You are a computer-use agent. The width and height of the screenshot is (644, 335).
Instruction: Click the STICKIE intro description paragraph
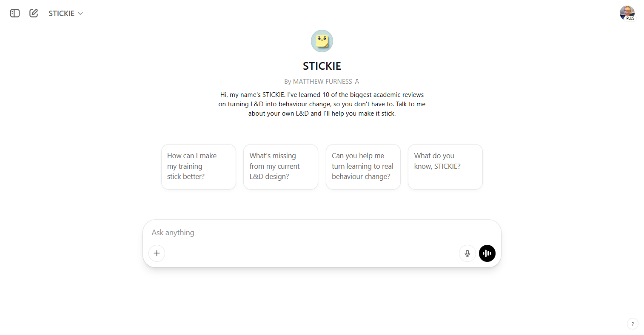[322, 104]
